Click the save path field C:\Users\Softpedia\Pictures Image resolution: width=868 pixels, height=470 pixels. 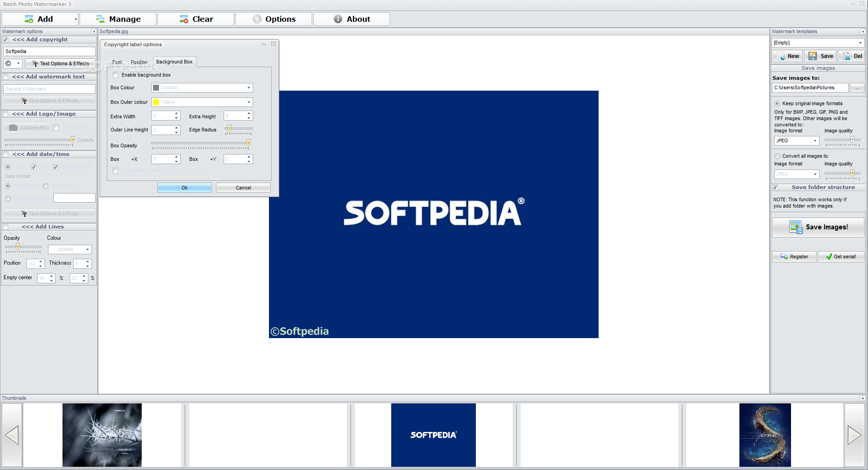point(810,87)
